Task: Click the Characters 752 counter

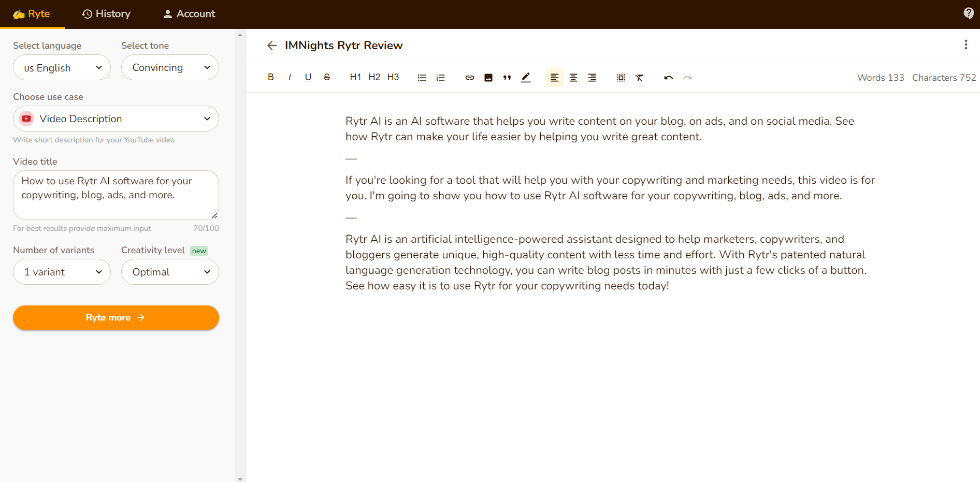Action: [x=944, y=78]
